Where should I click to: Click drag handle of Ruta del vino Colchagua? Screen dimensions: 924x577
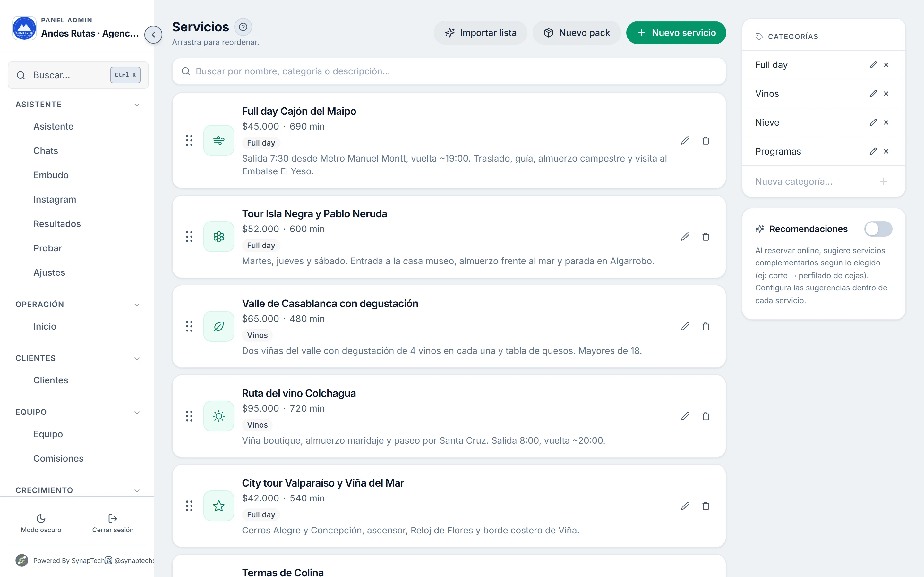click(189, 416)
